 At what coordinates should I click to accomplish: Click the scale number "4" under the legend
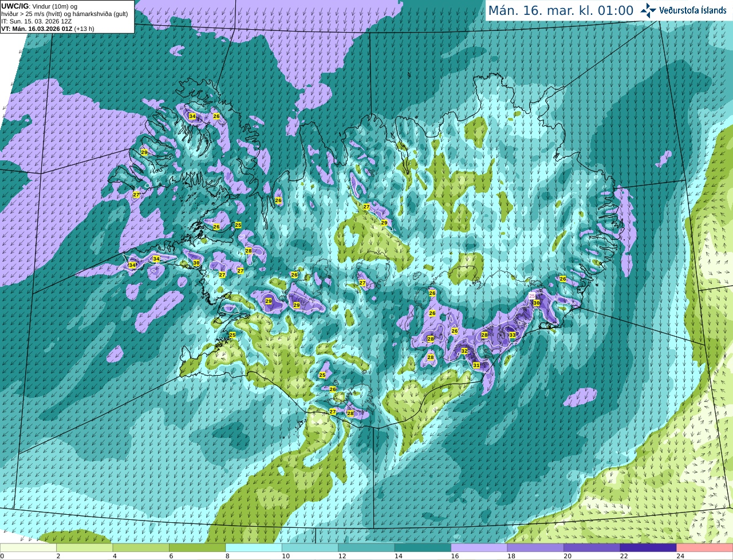(115, 556)
